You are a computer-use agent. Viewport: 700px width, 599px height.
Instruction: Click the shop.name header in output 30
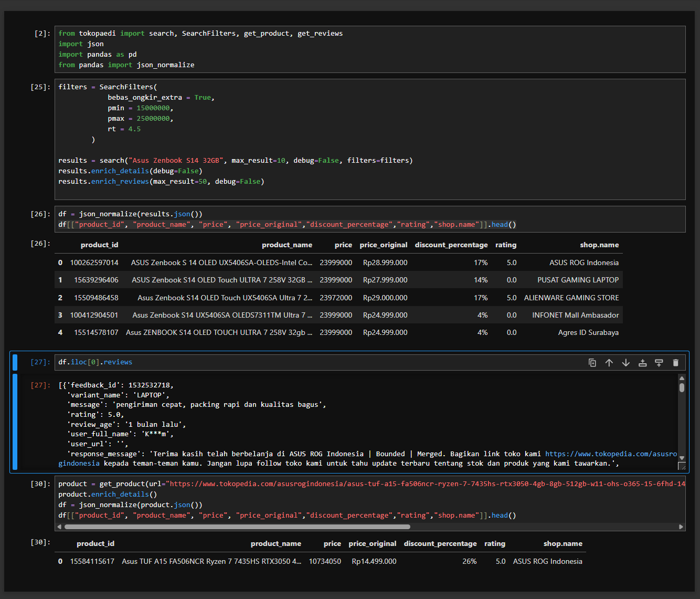click(x=563, y=544)
